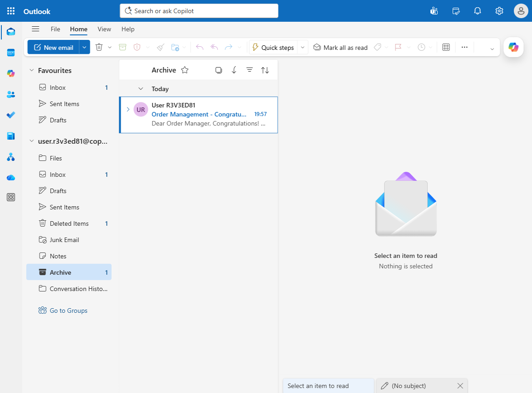Open the Copilot button beside ribbon

click(x=513, y=47)
